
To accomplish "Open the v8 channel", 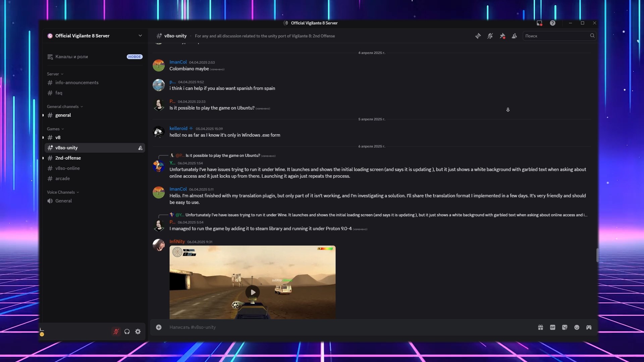I will pyautogui.click(x=95, y=138).
